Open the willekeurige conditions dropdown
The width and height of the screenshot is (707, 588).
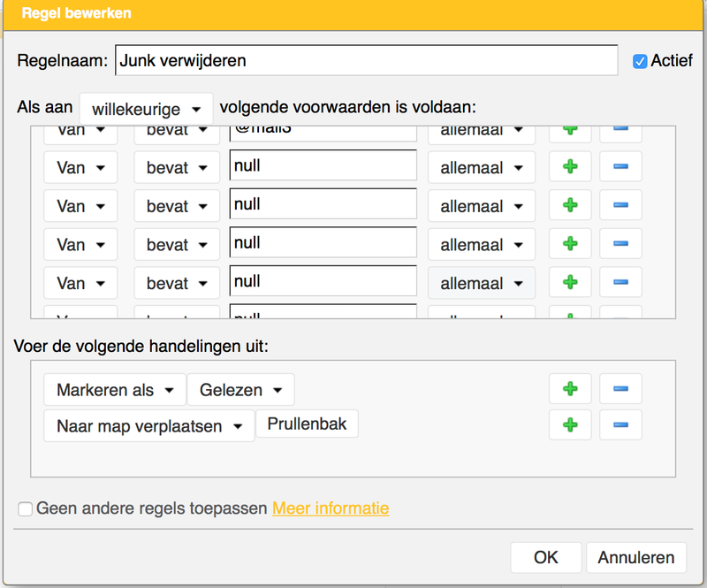point(146,110)
